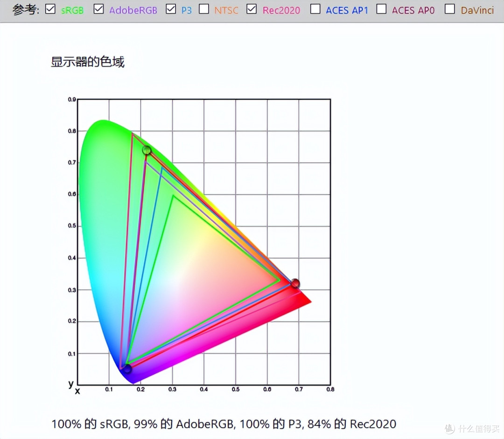Click the P3 label text
The image size is (504, 439).
click(186, 10)
